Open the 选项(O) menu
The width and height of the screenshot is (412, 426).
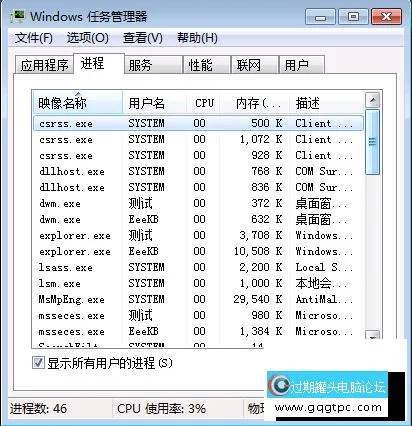88,38
